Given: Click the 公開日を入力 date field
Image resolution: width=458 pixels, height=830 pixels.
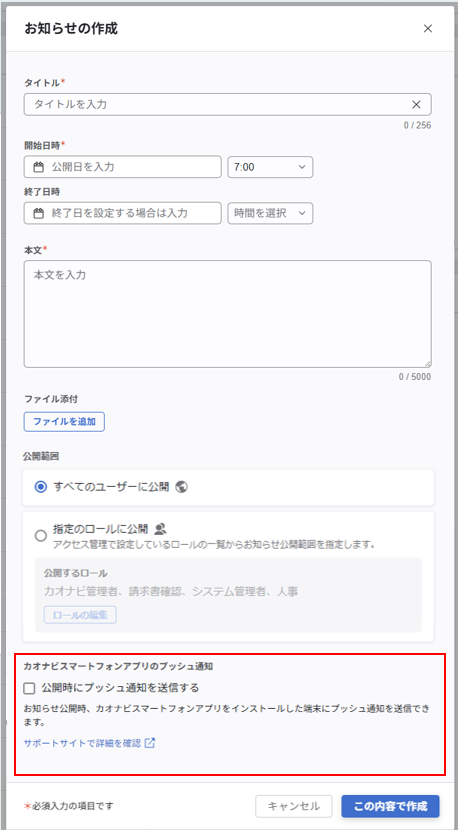Looking at the screenshot, I should tap(122, 167).
